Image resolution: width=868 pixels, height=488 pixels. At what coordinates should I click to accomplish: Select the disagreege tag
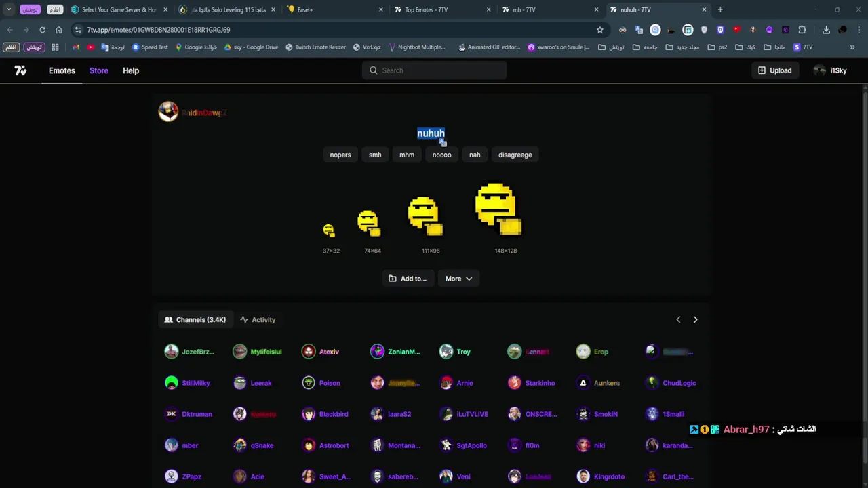[515, 155]
